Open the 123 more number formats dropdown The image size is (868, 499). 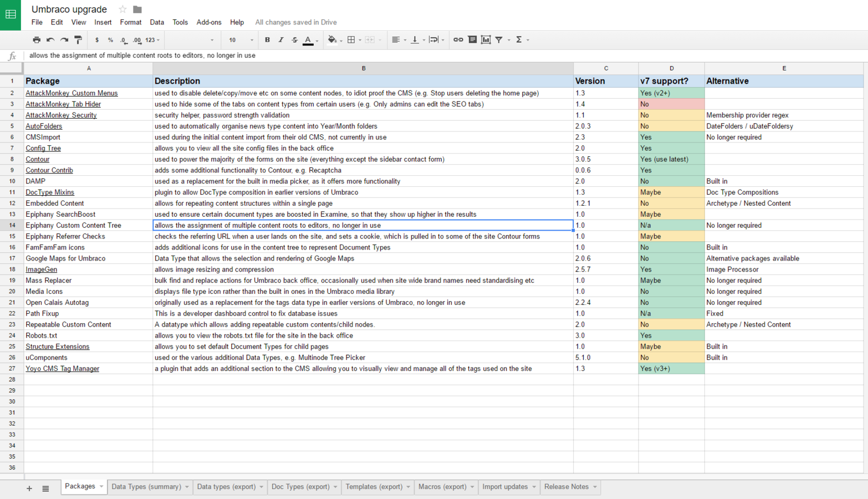152,40
